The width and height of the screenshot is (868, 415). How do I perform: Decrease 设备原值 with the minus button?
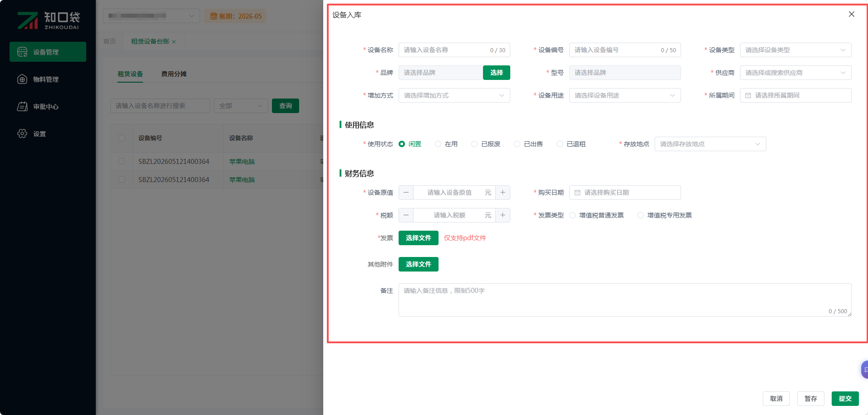point(406,193)
